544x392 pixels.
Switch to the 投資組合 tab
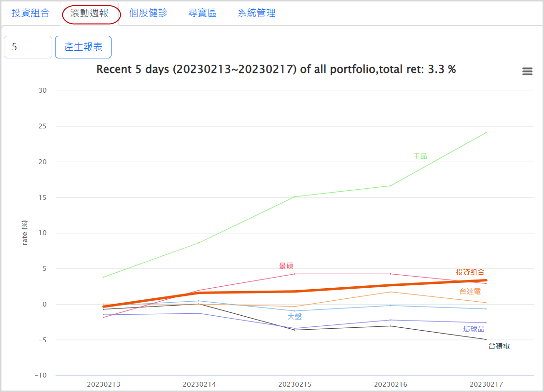30,13
